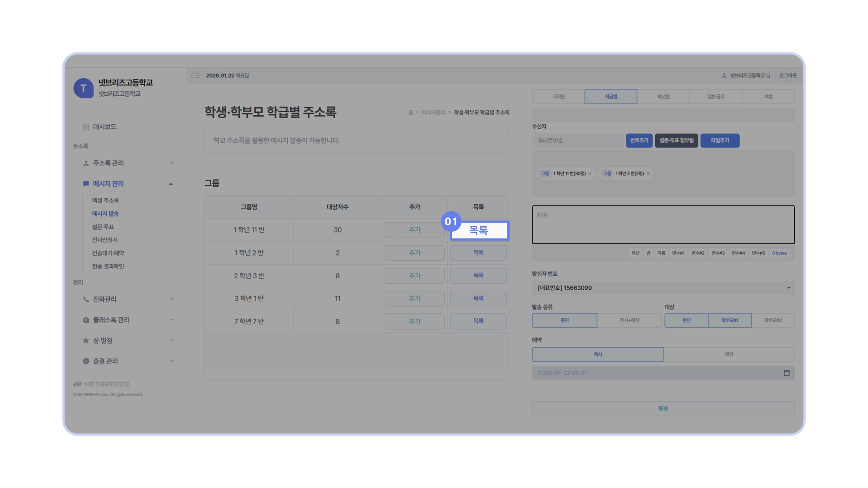Click the 대시보드 grid icon
This screenshot has height=488, width=868.
[86, 127]
